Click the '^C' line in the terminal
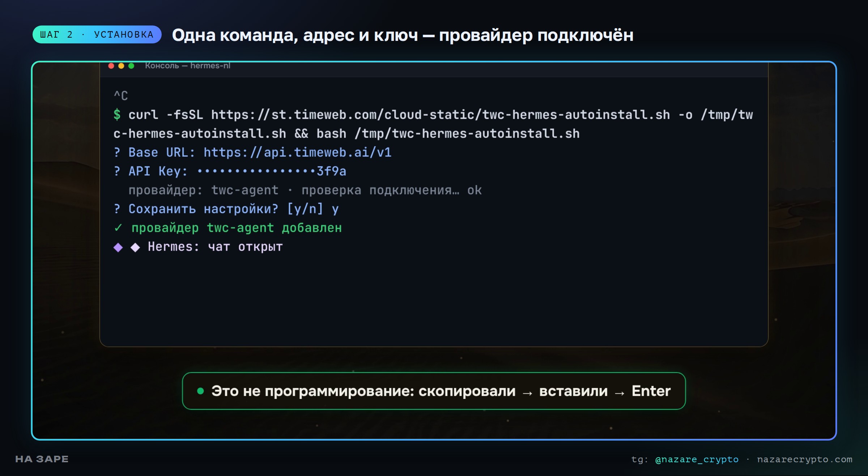 [121, 96]
